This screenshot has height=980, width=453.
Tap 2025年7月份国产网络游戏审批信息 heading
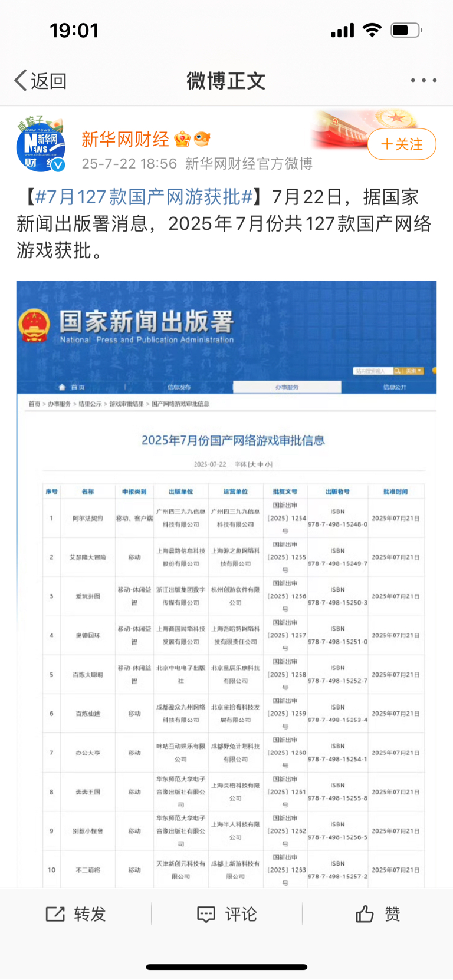click(233, 440)
